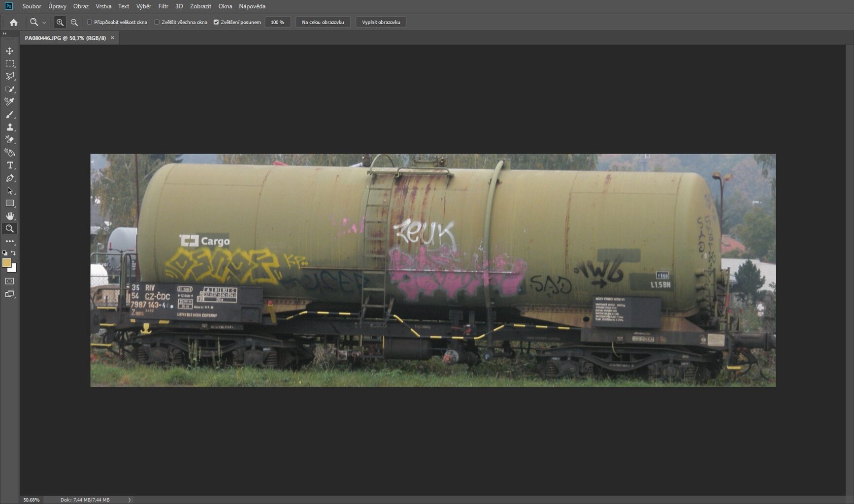Click the Home screen icon

click(x=14, y=22)
